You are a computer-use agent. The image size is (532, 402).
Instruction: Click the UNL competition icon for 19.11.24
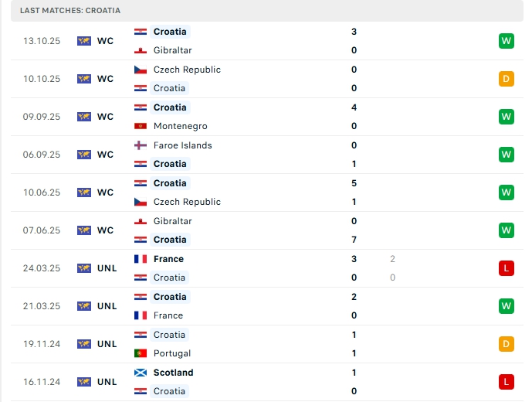tap(84, 344)
